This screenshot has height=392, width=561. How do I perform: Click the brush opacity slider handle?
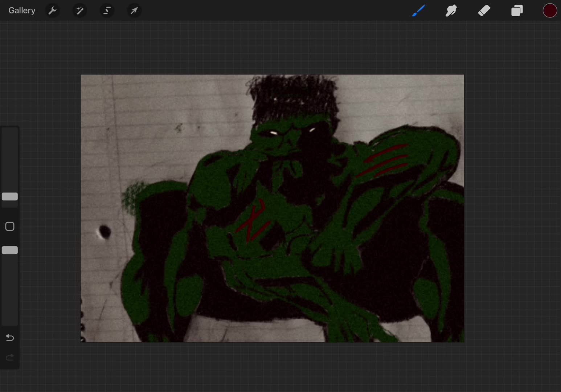[x=10, y=250]
